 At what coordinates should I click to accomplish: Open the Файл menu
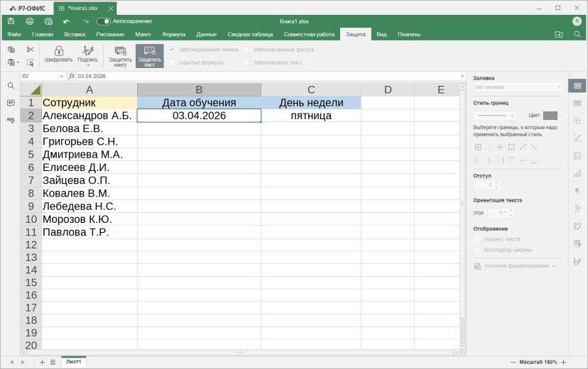(14, 35)
